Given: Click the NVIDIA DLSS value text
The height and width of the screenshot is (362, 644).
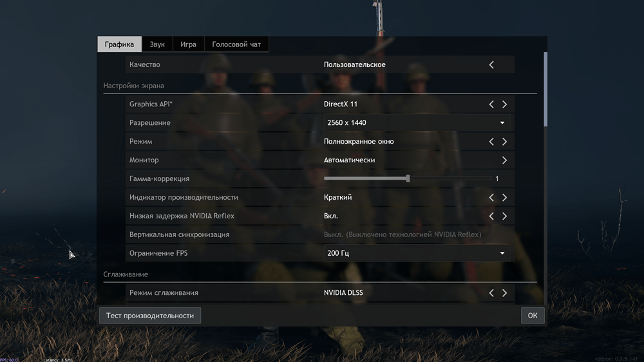Looking at the screenshot, I should [343, 292].
